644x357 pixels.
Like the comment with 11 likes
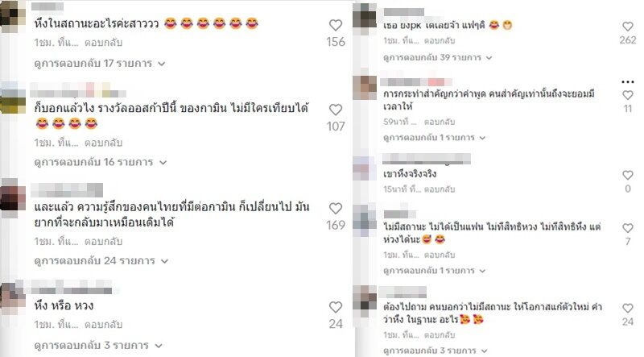click(628, 95)
